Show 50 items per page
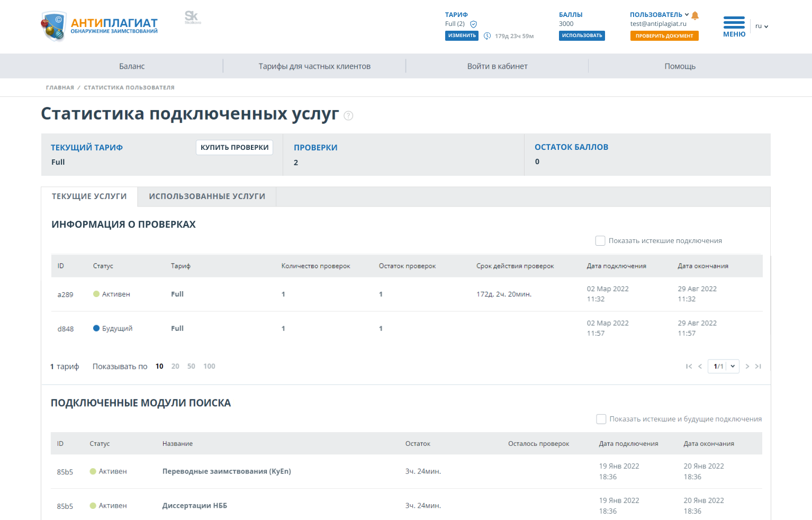This screenshot has height=520, width=812. click(x=191, y=366)
